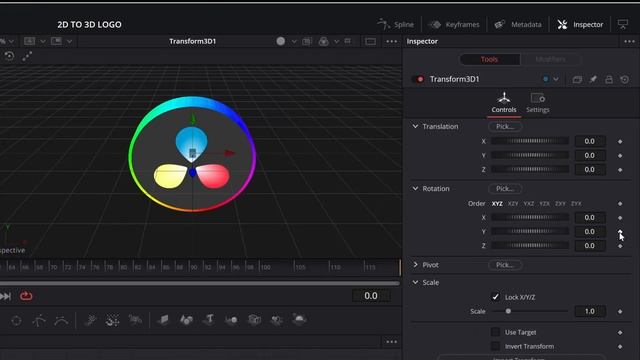Switch Inspector to Tools tab
The image size is (640, 360).
(489, 60)
